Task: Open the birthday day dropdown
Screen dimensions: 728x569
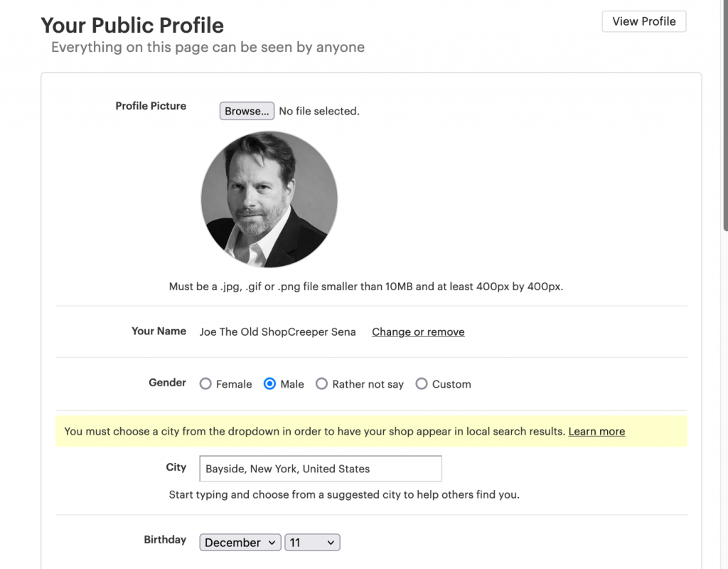Action: point(312,542)
